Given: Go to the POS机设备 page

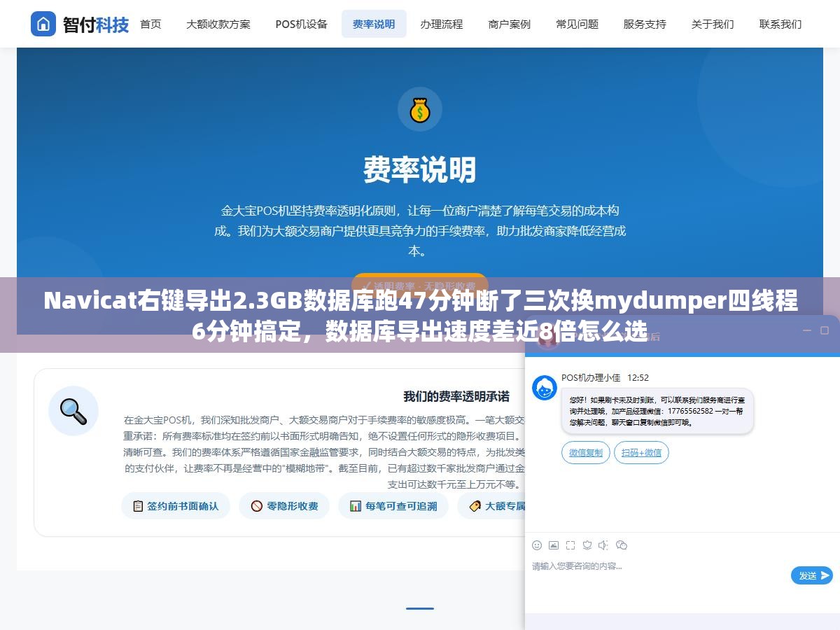Looking at the screenshot, I should click(x=301, y=24).
